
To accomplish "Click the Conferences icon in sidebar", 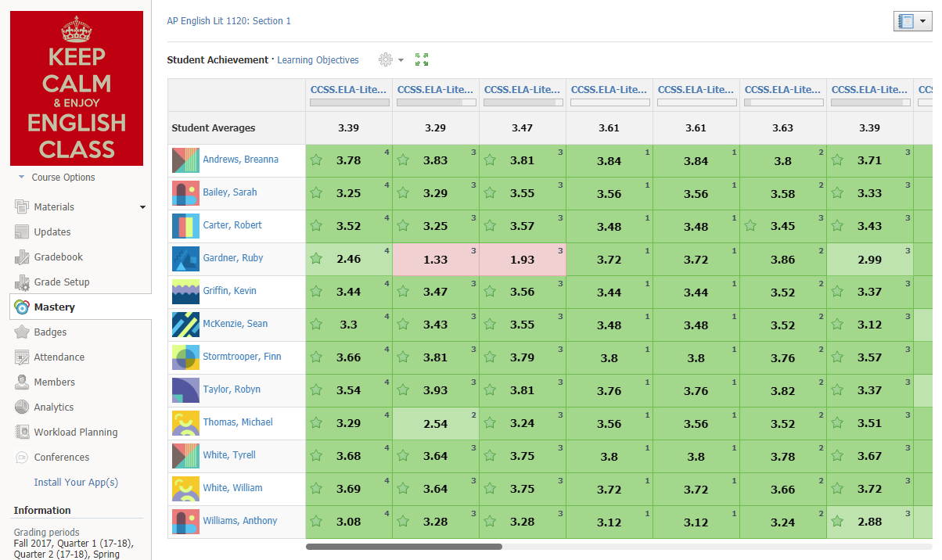I will coord(21,458).
